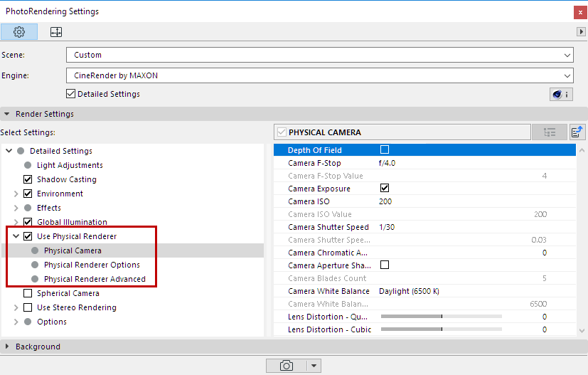The height and width of the screenshot is (375, 588).
Task: Enable the Camera Aperture Shape checkbox
Action: [x=385, y=265]
